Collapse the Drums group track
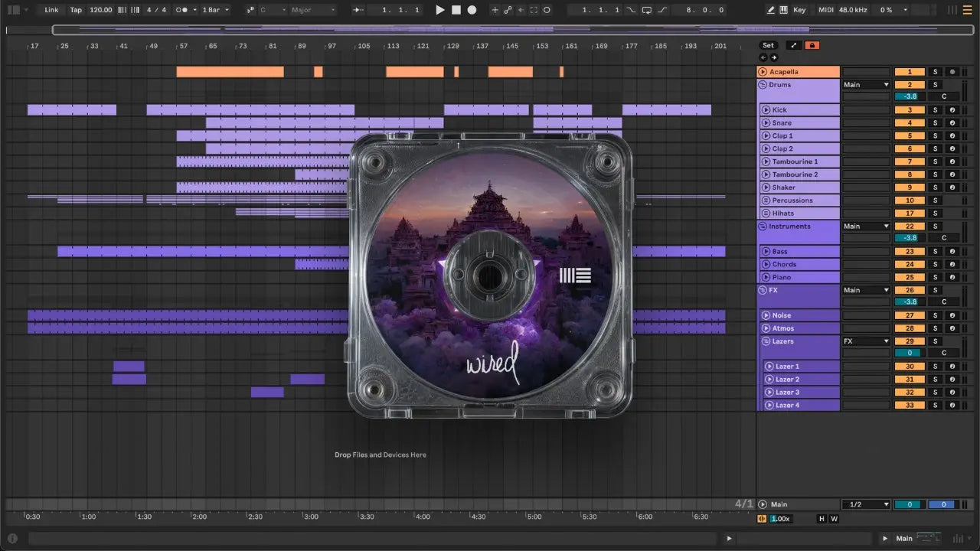 pyautogui.click(x=763, y=85)
